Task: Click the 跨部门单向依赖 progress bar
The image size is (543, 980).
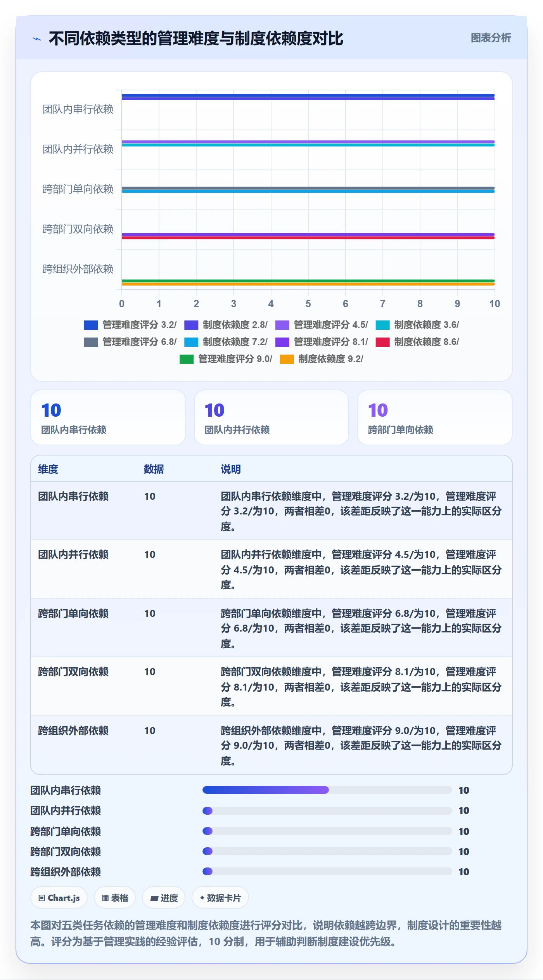Action: point(327,831)
